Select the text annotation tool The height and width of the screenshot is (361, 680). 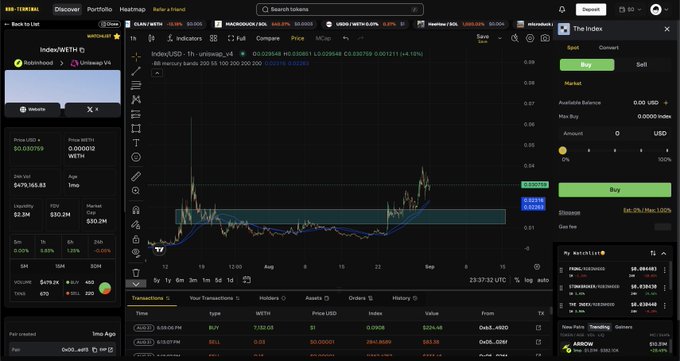[x=136, y=143]
